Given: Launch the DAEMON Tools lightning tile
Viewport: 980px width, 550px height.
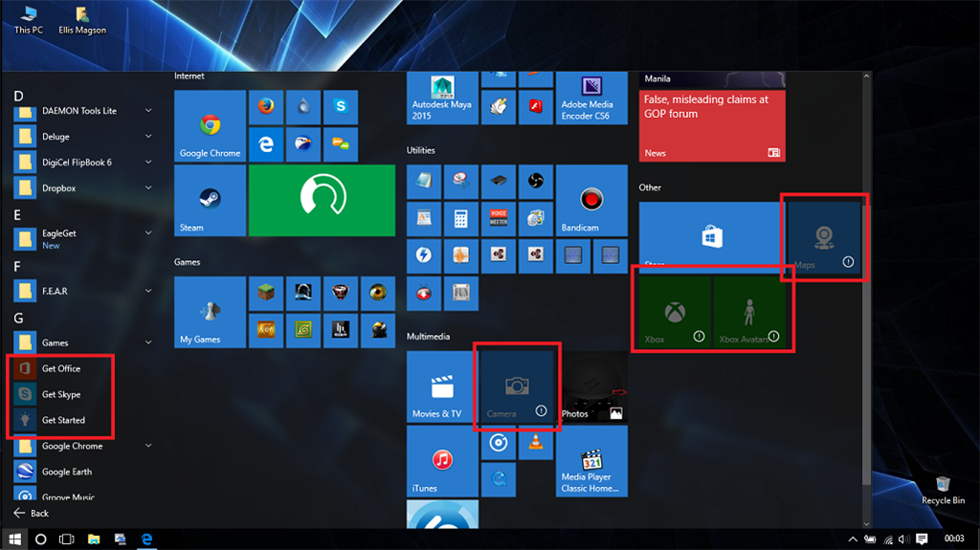Looking at the screenshot, I should point(424,256).
